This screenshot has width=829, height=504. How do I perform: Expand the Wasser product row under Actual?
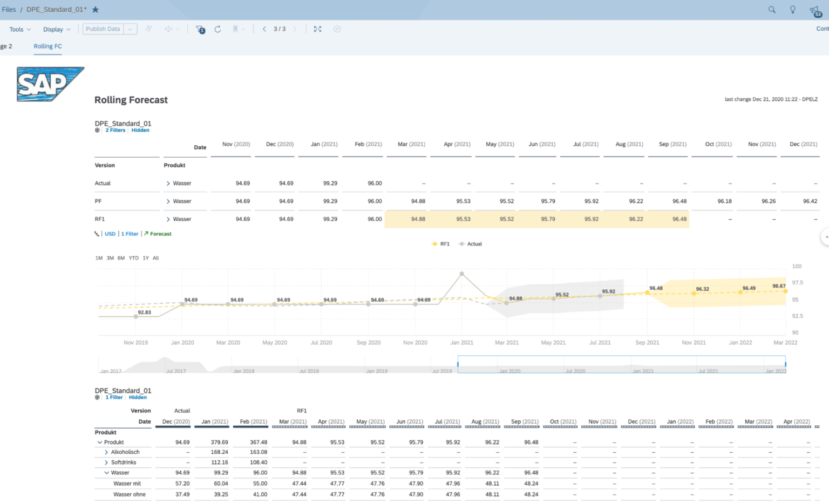point(169,183)
